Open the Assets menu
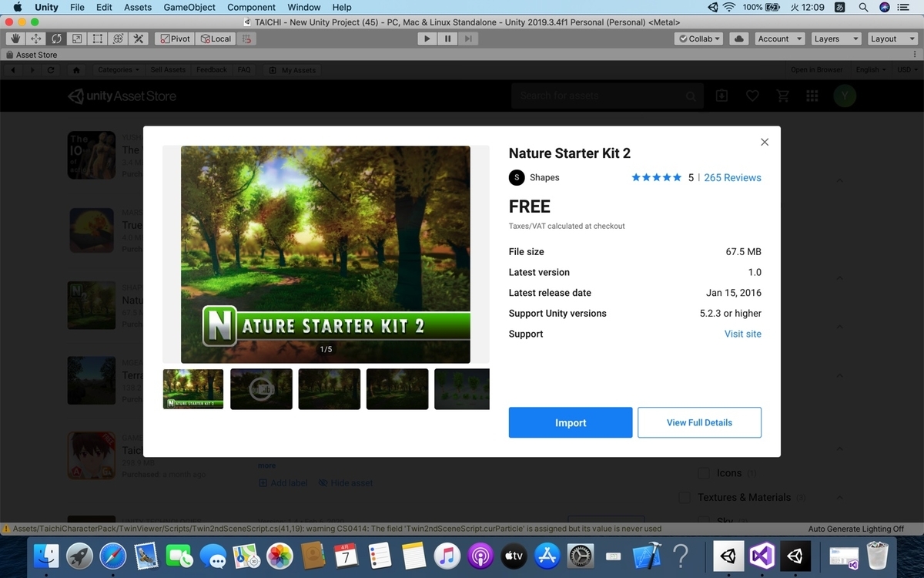 click(138, 7)
